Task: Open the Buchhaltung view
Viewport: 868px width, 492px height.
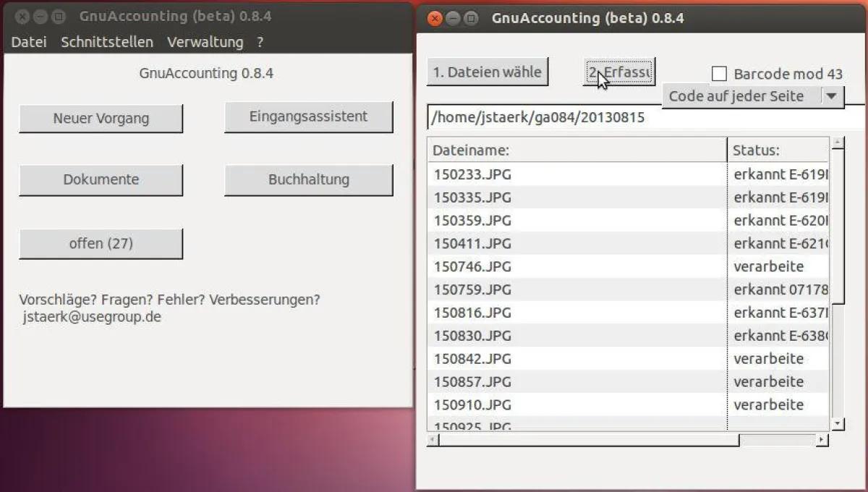Action: point(309,179)
